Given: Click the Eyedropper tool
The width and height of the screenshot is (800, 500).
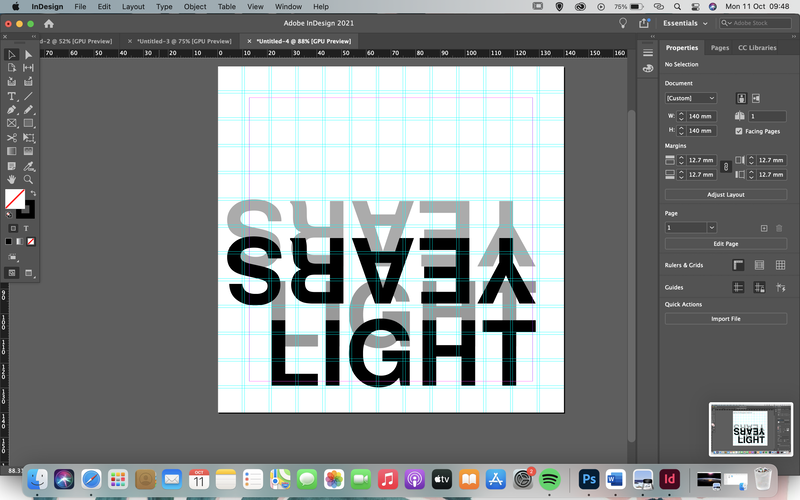Looking at the screenshot, I should click(x=28, y=166).
